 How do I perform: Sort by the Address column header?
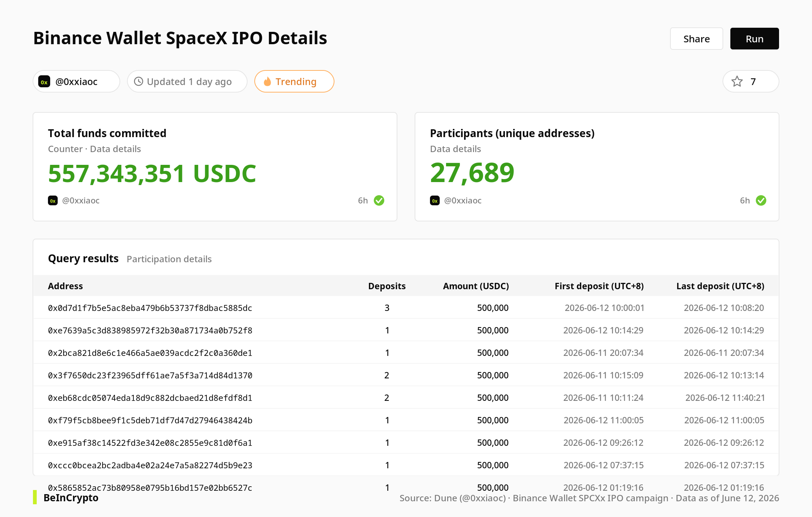click(66, 286)
